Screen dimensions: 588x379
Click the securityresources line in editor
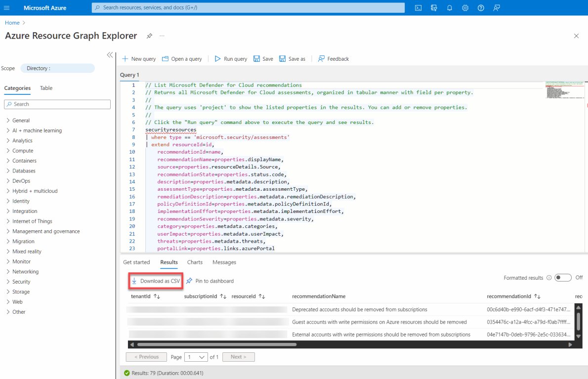click(170, 129)
